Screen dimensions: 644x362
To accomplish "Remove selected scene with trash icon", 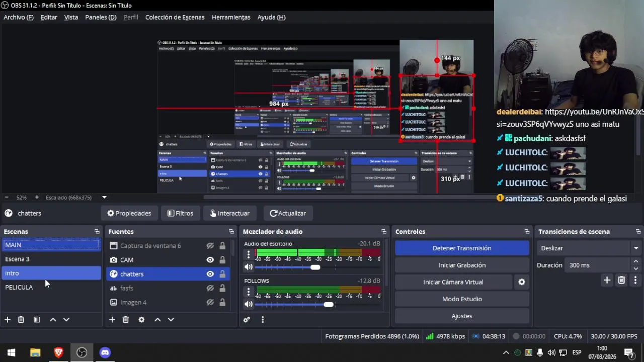I will 21,320.
